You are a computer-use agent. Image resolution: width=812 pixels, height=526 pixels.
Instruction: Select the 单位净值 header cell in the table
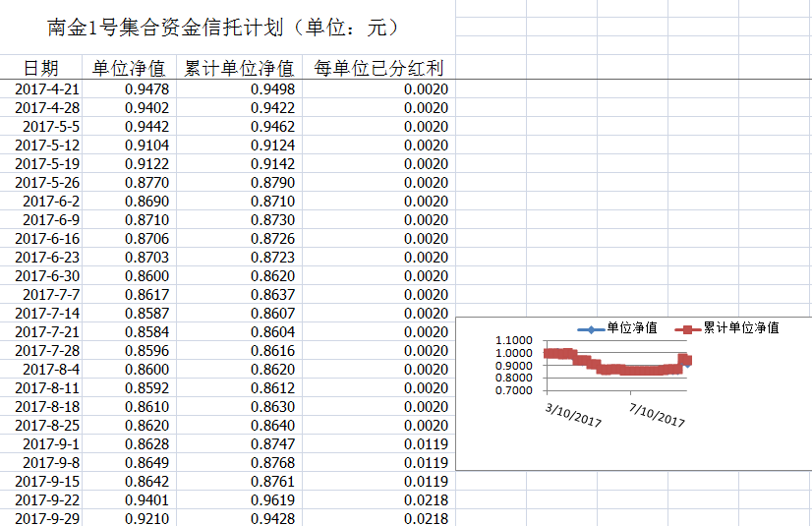[x=128, y=69]
